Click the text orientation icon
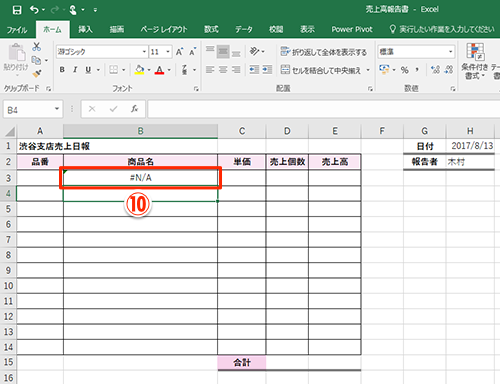This screenshot has height=384, width=500. click(x=254, y=51)
